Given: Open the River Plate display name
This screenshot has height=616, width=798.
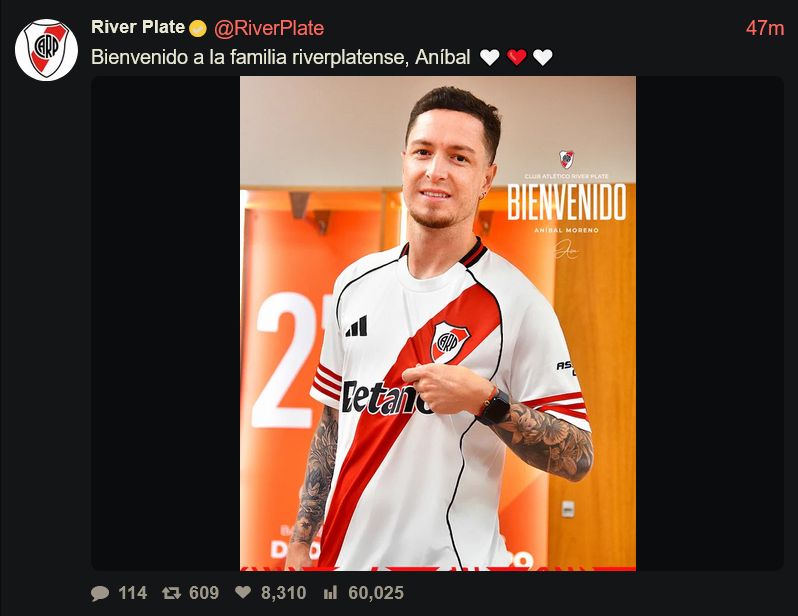Looking at the screenshot, I should click(137, 27).
